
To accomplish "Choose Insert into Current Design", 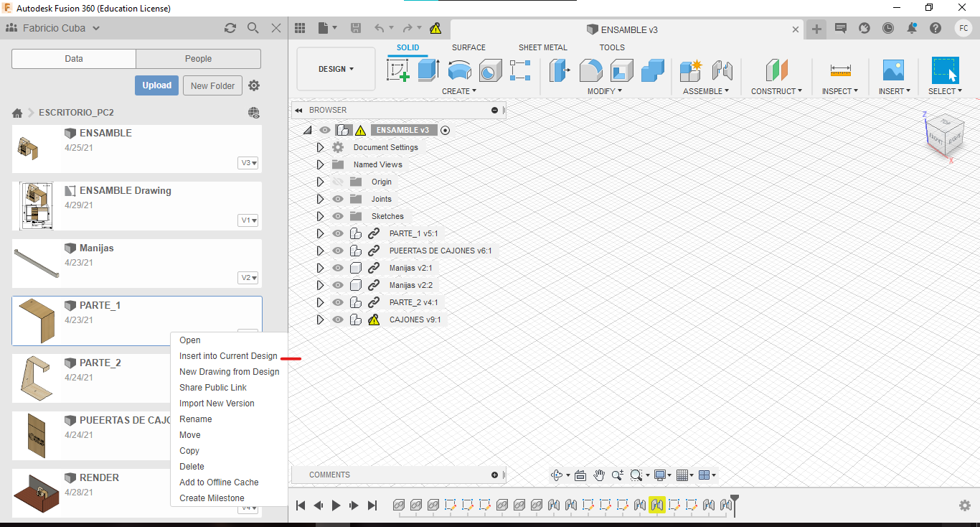I will (228, 356).
